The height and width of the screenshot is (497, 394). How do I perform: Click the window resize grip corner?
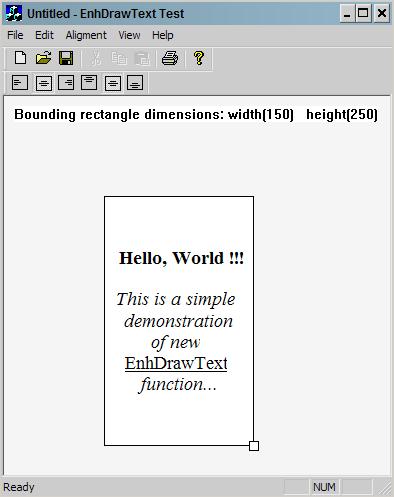point(387,488)
